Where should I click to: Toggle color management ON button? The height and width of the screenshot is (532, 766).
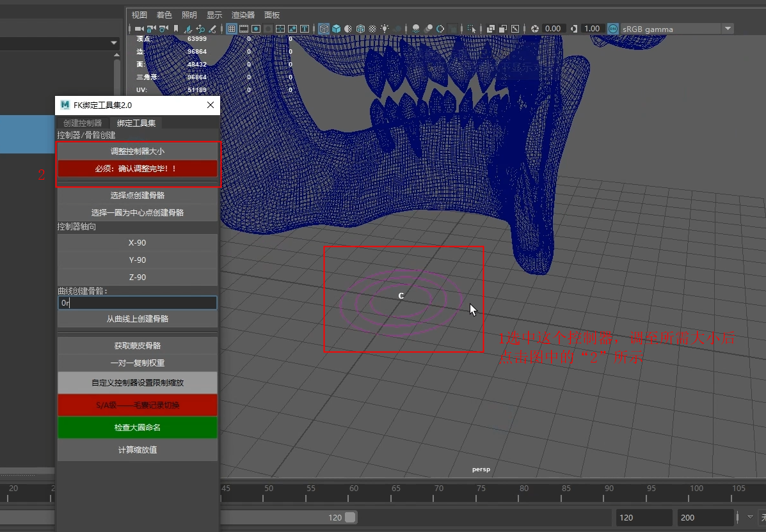point(613,29)
